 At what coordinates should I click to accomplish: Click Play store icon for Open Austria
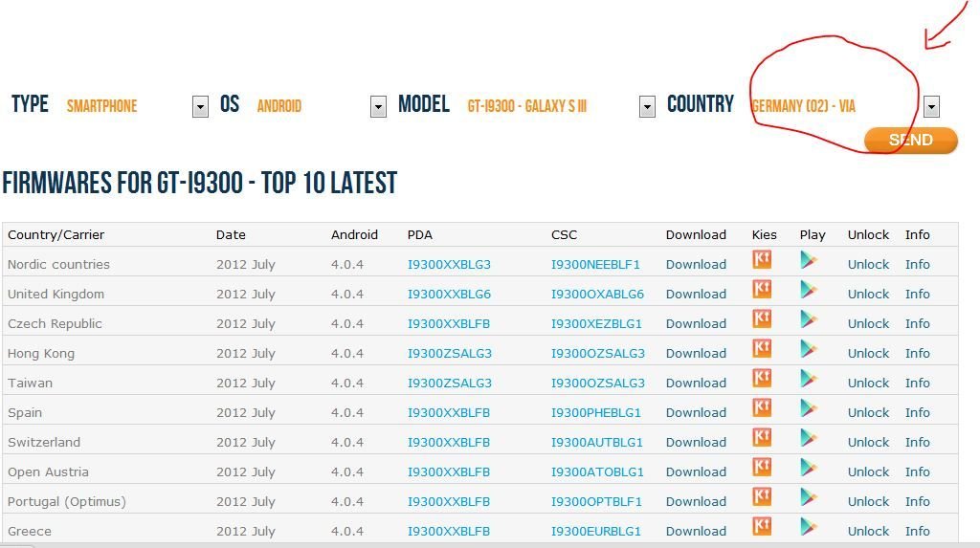pyautogui.click(x=808, y=467)
